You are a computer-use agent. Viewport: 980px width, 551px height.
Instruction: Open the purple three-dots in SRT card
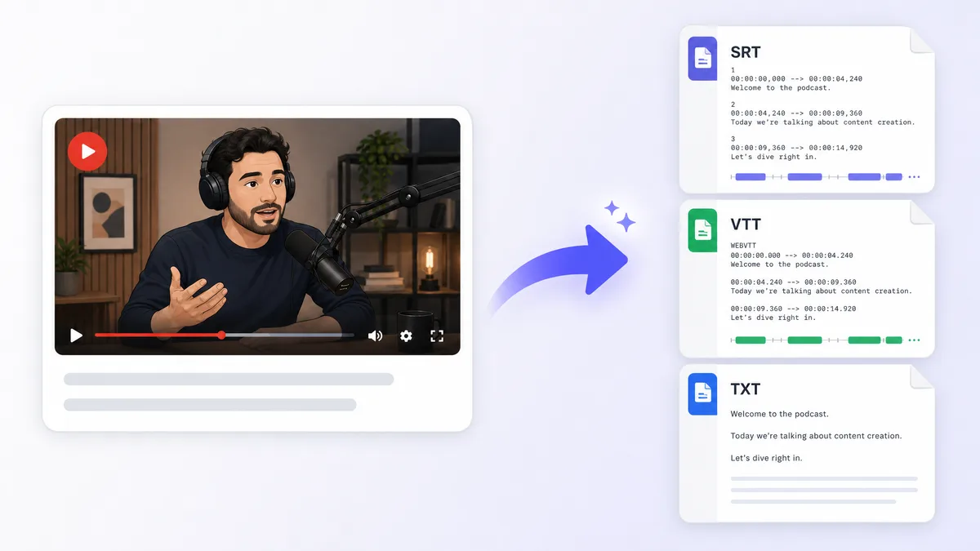click(x=914, y=176)
